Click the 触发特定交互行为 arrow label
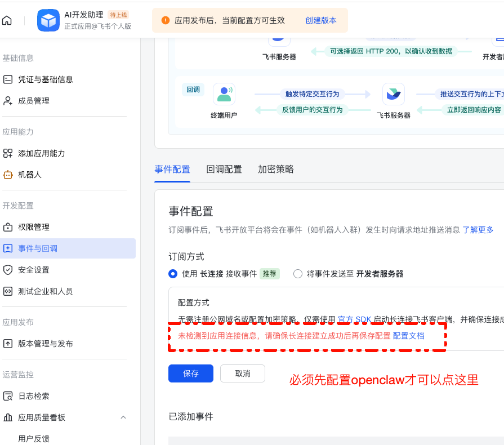 pos(312,94)
